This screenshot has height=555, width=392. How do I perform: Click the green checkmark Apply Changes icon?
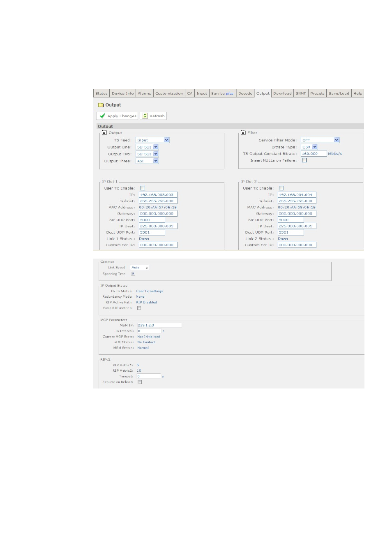click(x=103, y=116)
